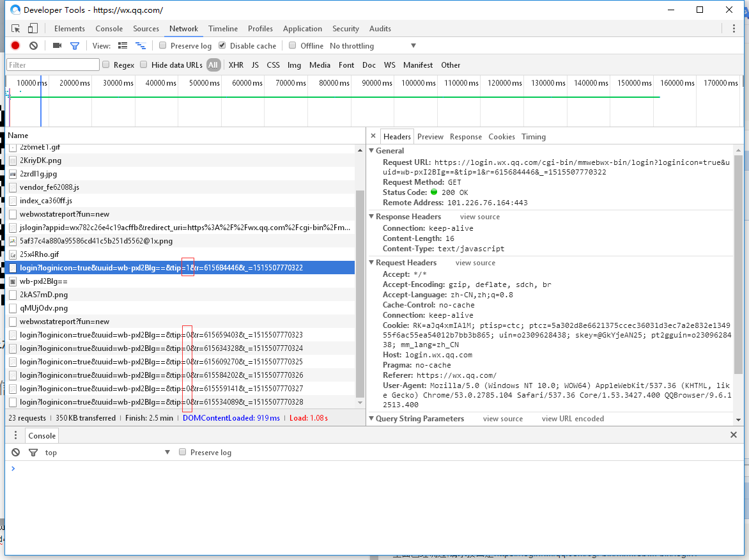Show the Preview tab of the request
The width and height of the screenshot is (749, 560).
click(430, 137)
